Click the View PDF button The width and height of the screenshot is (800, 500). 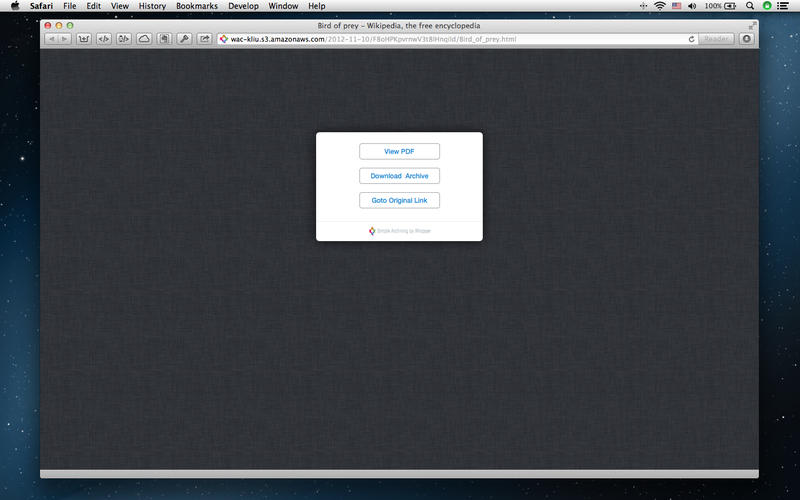point(399,152)
